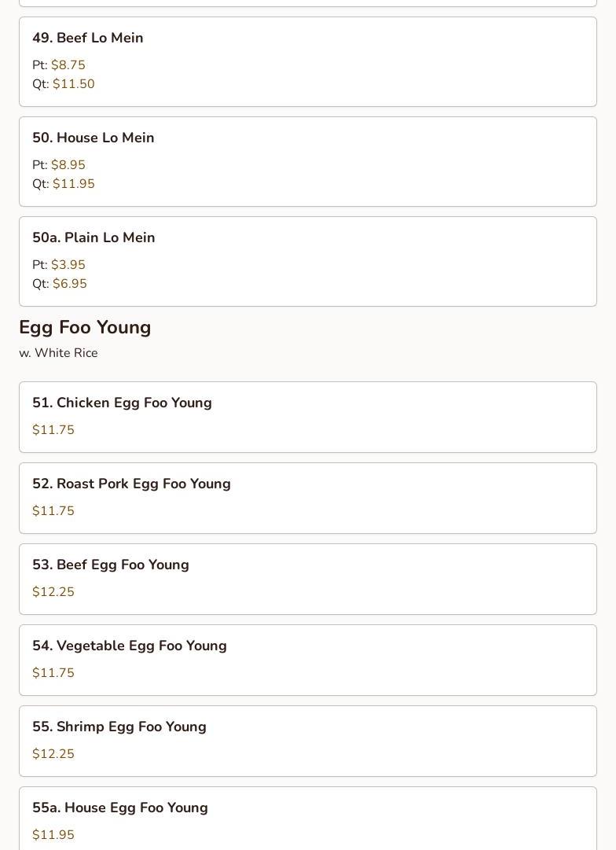Open 54. Vegetable Egg Foo Young
This screenshot has height=850, width=616.
[x=308, y=660]
